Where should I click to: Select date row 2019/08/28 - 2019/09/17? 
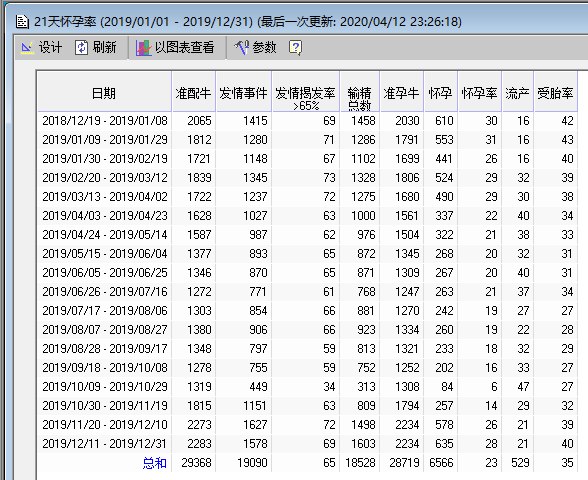coord(105,349)
